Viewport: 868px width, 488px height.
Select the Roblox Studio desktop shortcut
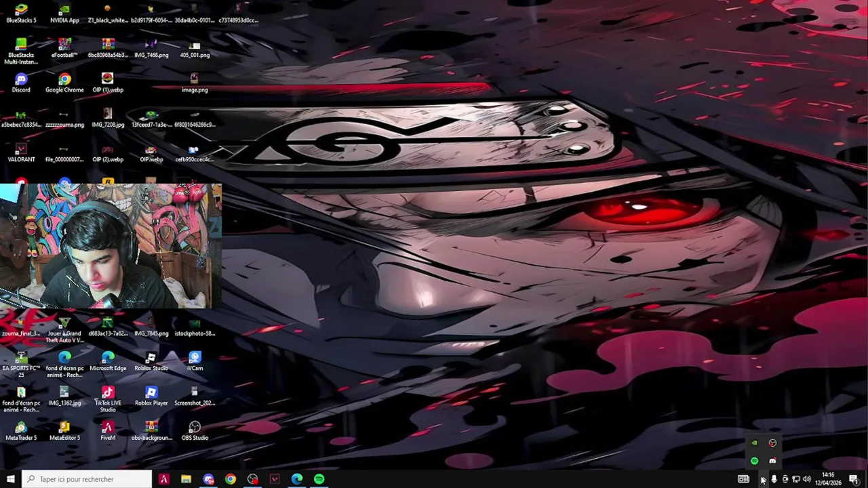tap(151, 361)
